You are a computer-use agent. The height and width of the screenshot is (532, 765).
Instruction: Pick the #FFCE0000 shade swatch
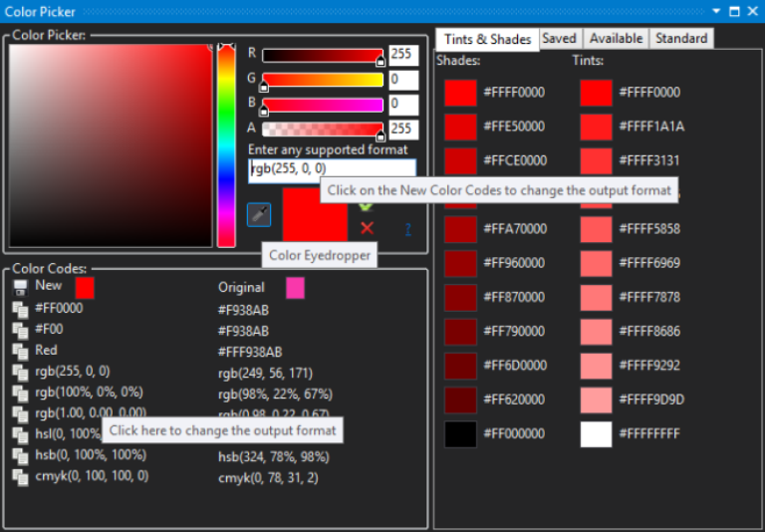coord(460,161)
